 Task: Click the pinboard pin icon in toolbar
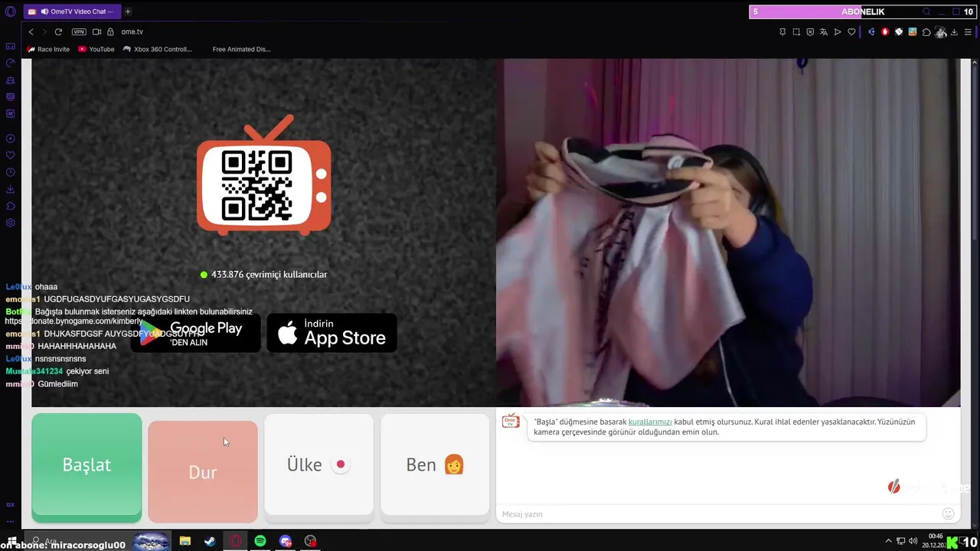pyautogui.click(x=782, y=32)
